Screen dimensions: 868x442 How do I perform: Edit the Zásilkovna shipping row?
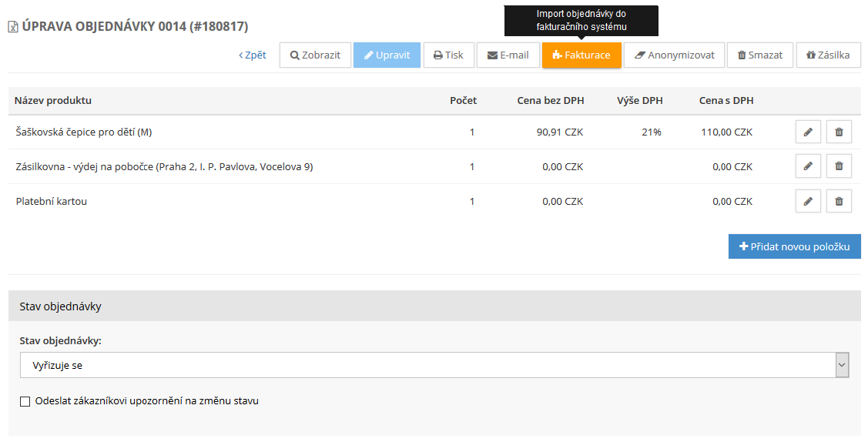[808, 166]
